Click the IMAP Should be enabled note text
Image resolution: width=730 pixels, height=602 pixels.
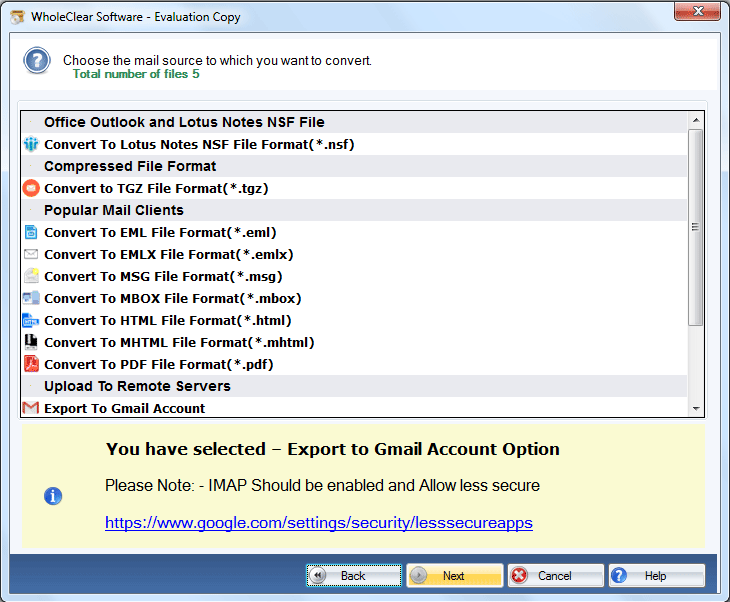click(x=322, y=486)
